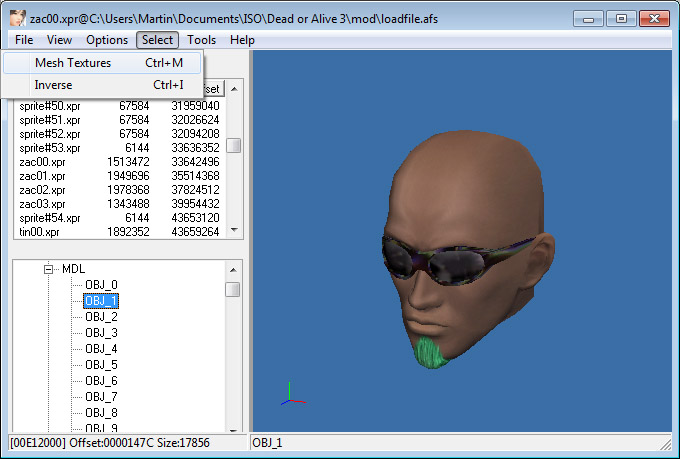This screenshot has width=680, height=459.
Task: Select zac03.xpr in file list
Action: point(42,204)
